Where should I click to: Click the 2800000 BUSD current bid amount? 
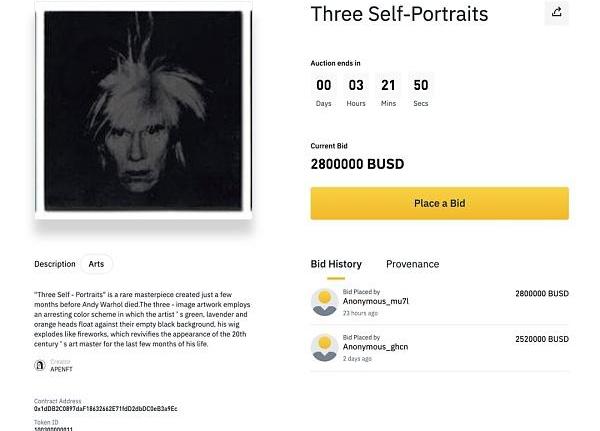(x=357, y=164)
